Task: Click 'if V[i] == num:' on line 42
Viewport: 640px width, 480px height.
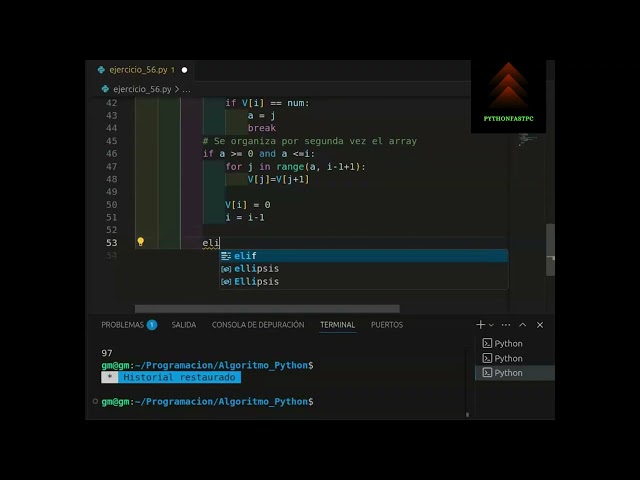Action: click(x=267, y=103)
